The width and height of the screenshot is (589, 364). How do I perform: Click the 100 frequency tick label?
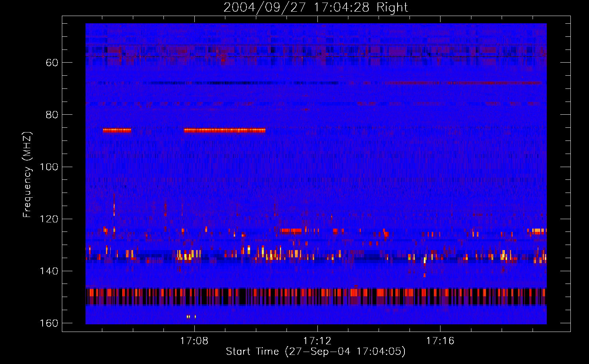point(49,167)
